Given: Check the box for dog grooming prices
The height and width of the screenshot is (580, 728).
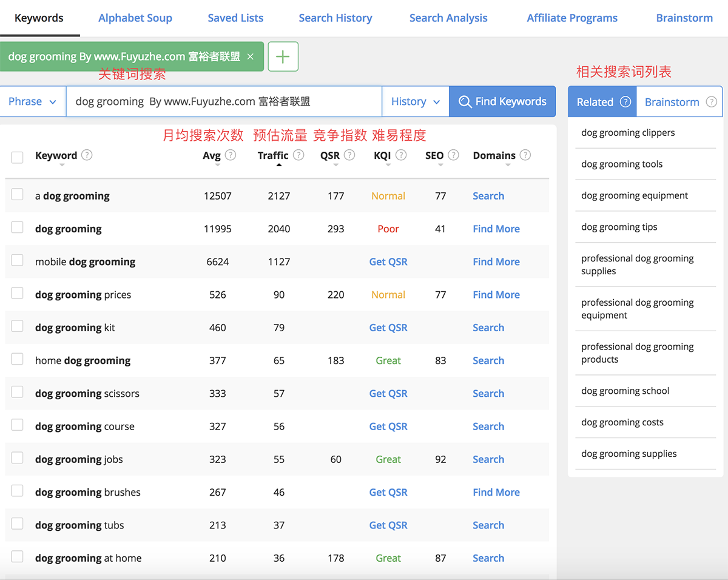Looking at the screenshot, I should 18,294.
